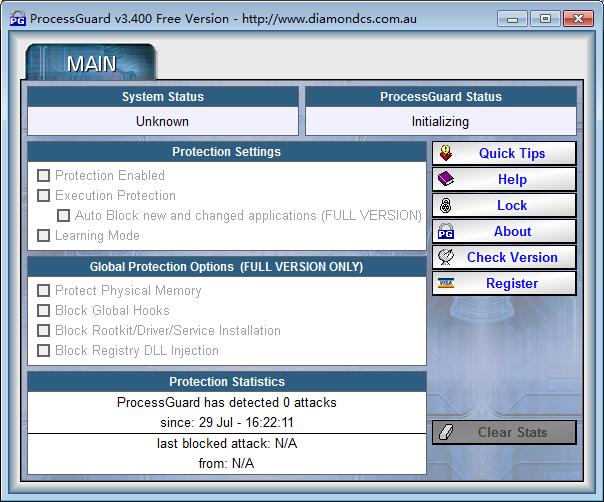The image size is (604, 502).
Task: Check Block Rootkit/Driver/Service Installation
Action: [x=44, y=331]
